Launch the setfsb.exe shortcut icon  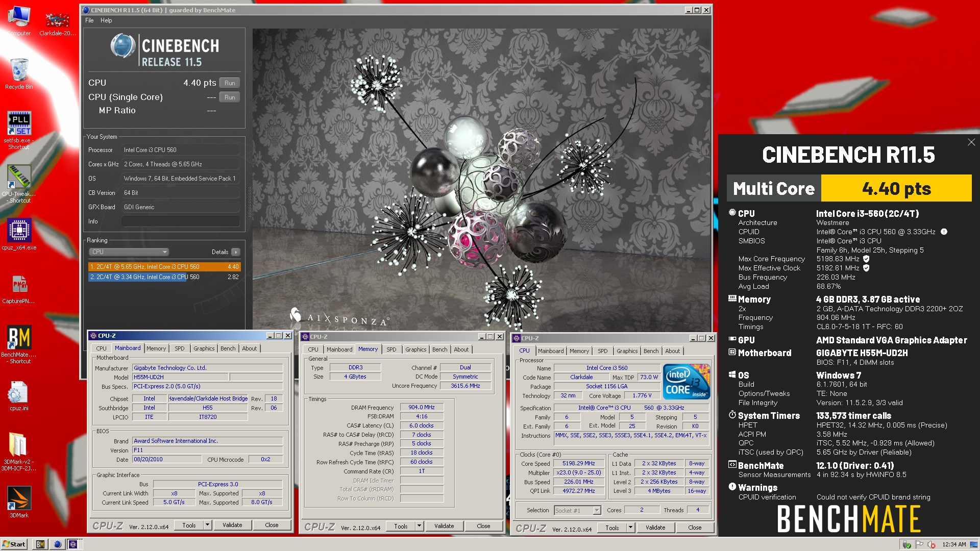[19, 130]
